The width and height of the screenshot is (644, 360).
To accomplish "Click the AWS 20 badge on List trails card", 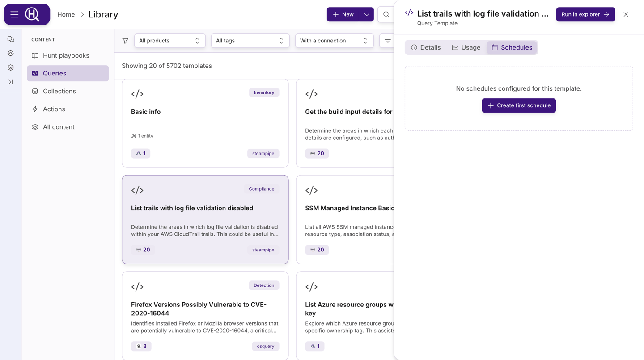I will [x=143, y=250].
